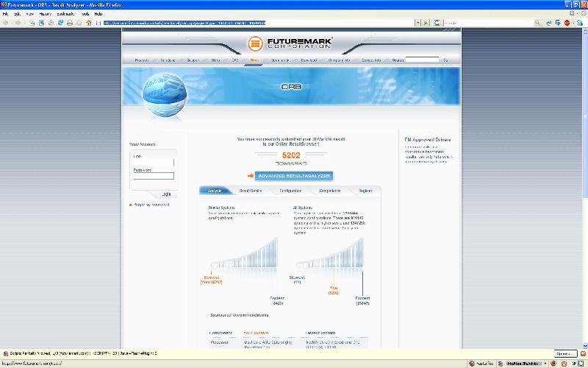Click Download in the site navigation

click(309, 60)
